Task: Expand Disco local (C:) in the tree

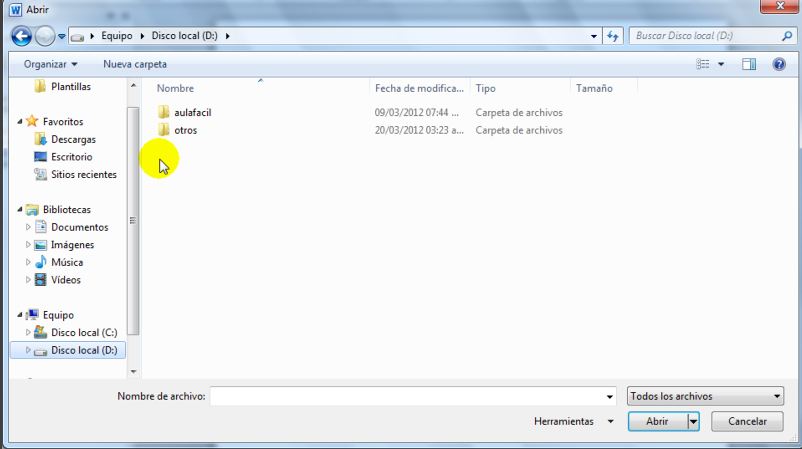Action: [x=28, y=332]
